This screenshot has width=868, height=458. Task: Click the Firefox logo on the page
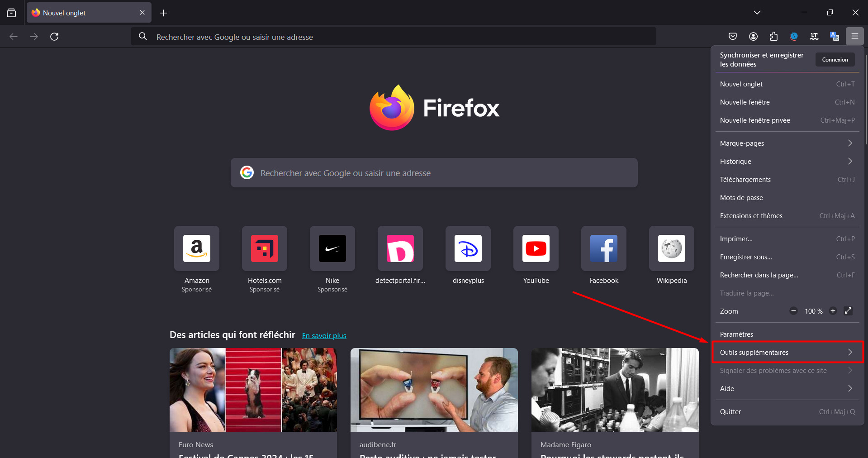(x=434, y=108)
